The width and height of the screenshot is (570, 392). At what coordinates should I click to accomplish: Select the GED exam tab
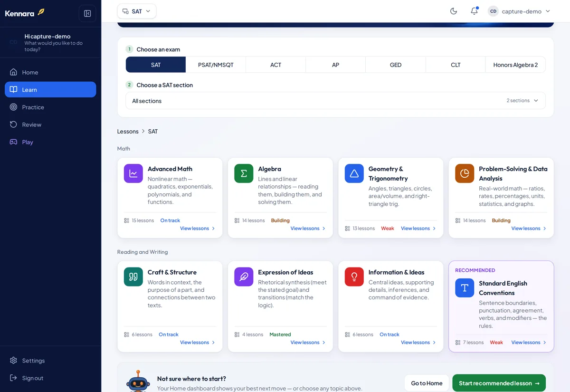click(396, 65)
